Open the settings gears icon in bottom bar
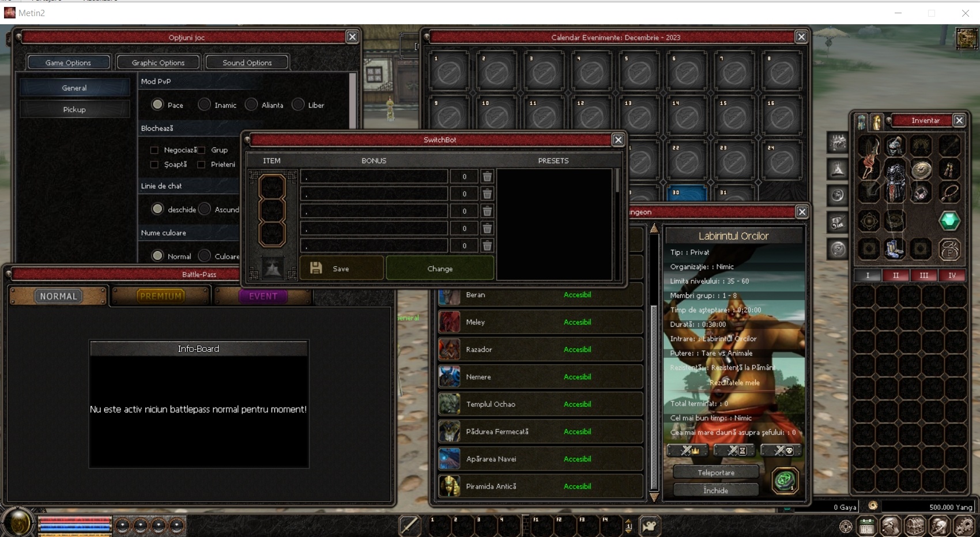Viewport: 980px width, 537px height. (964, 526)
